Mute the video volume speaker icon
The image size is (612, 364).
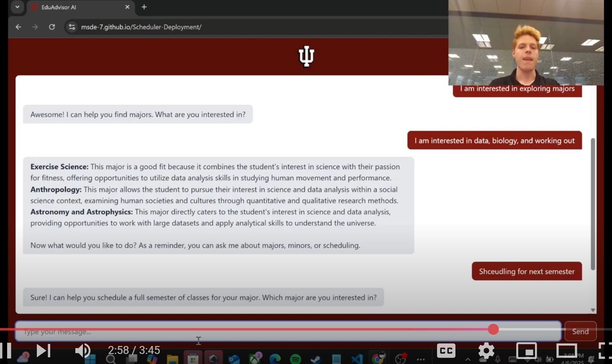tap(83, 351)
